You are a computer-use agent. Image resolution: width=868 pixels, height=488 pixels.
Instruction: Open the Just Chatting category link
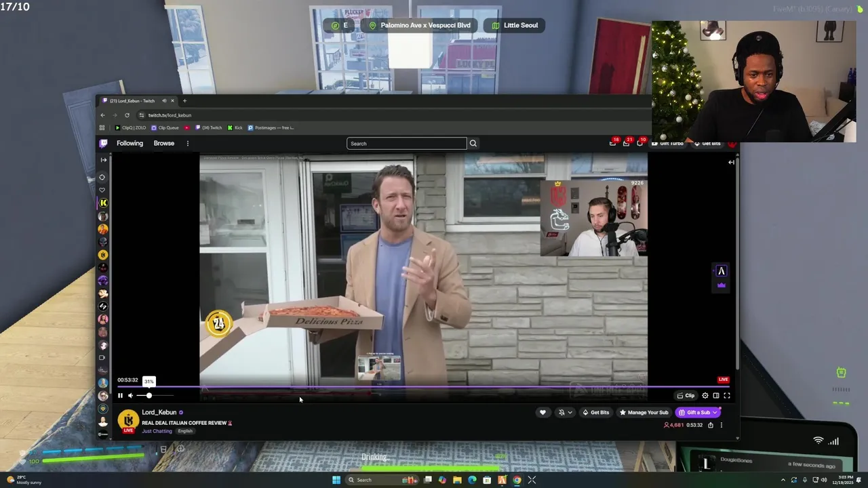coord(157,431)
